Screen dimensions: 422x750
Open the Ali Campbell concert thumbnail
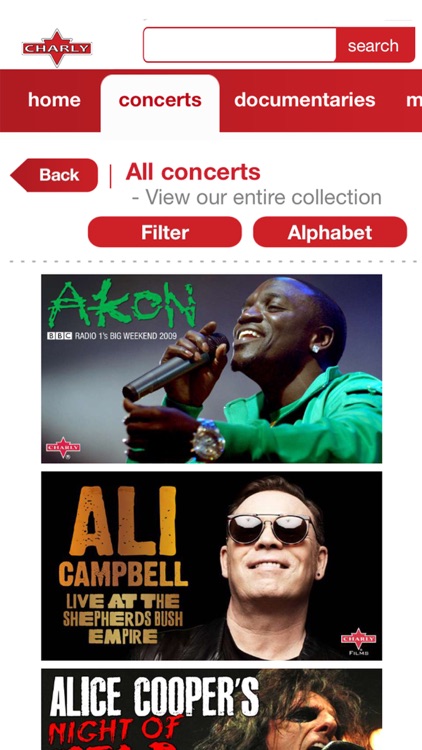211,566
